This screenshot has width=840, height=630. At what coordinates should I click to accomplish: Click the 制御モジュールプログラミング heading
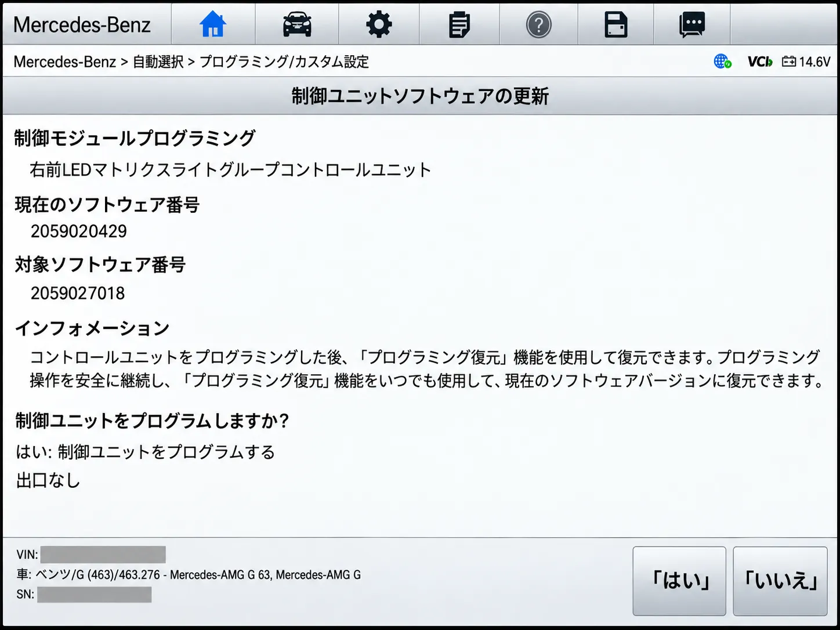135,138
